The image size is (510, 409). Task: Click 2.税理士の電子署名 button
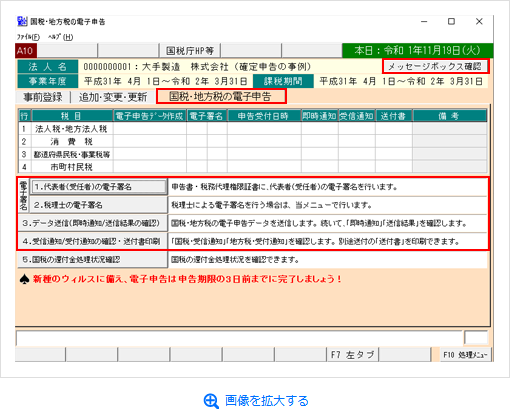point(99,205)
